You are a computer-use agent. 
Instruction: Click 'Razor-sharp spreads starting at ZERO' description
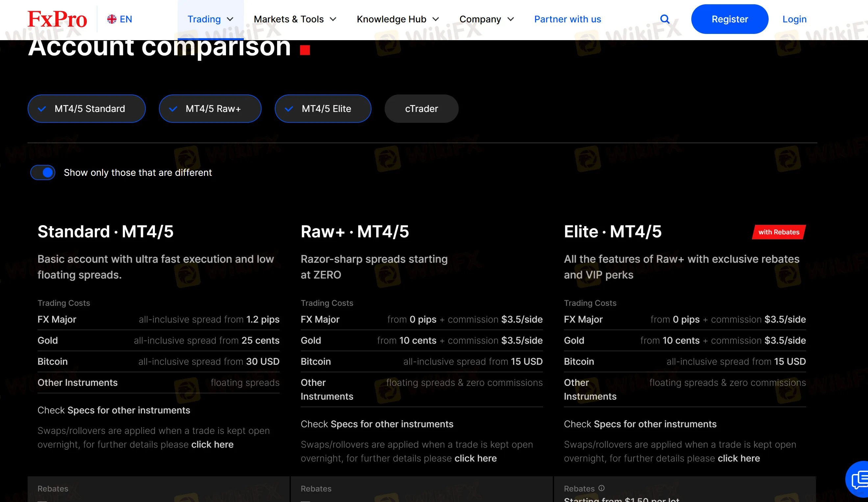(374, 267)
